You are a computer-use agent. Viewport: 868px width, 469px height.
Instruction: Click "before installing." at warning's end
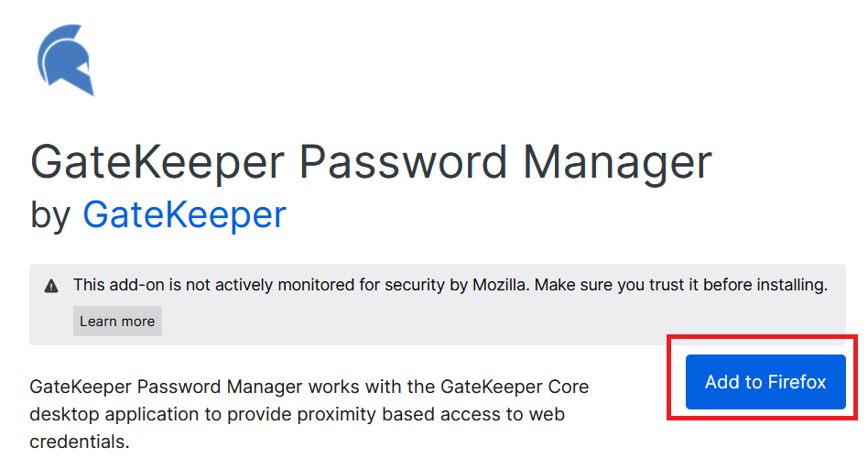point(765,285)
